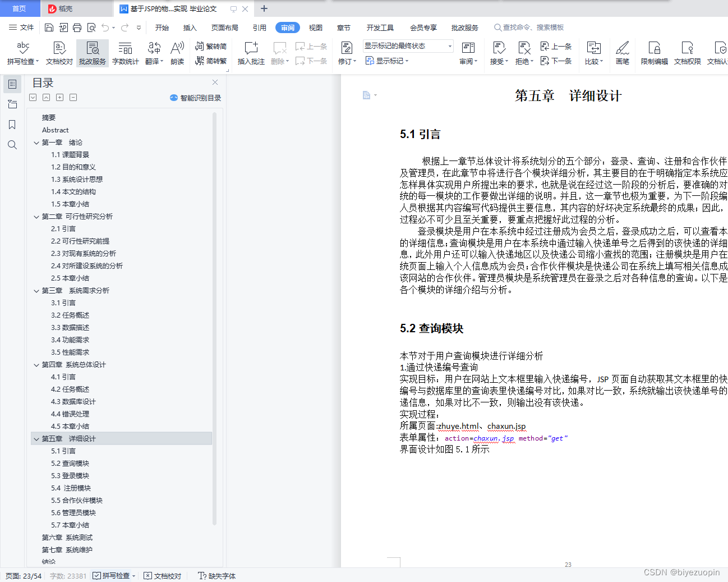Click 文档校对 in status bar

[163, 576]
